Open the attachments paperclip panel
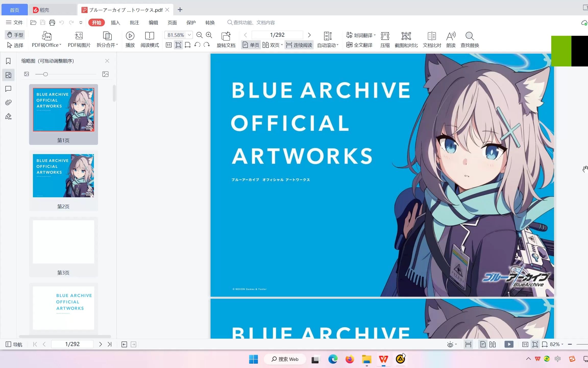The height and width of the screenshot is (368, 588). [8, 102]
